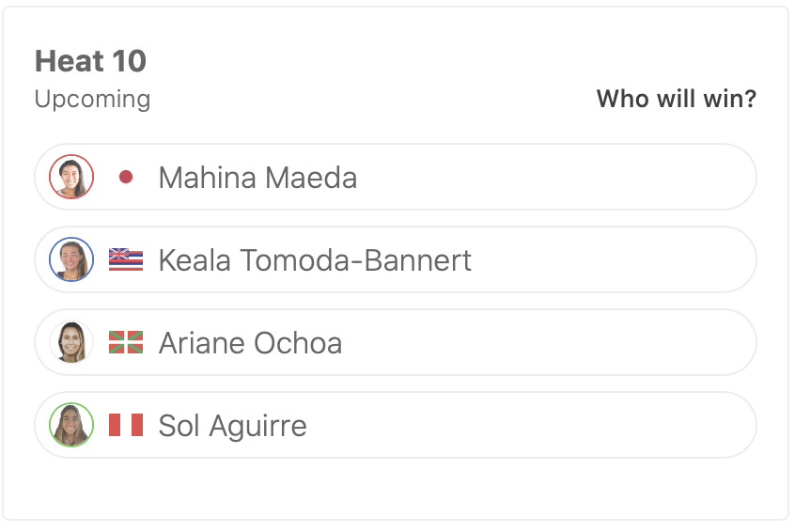Click empty area below Sol Aguirre option
This screenshot has width=795, height=532.
tap(395, 489)
